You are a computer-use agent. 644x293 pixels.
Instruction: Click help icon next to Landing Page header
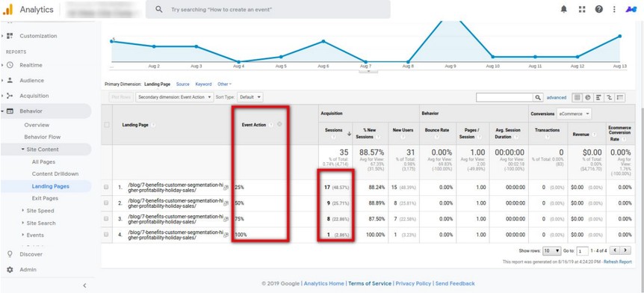tap(153, 125)
